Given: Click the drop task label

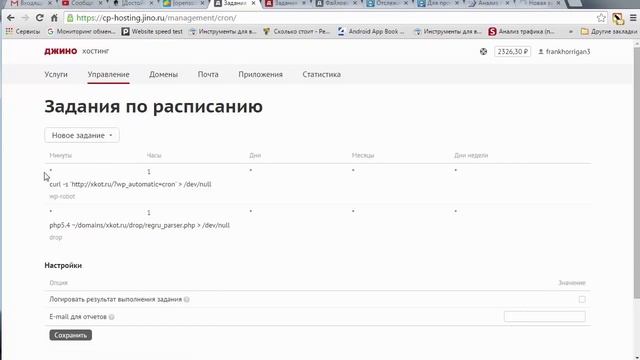Looking at the screenshot, I should pos(56,238).
